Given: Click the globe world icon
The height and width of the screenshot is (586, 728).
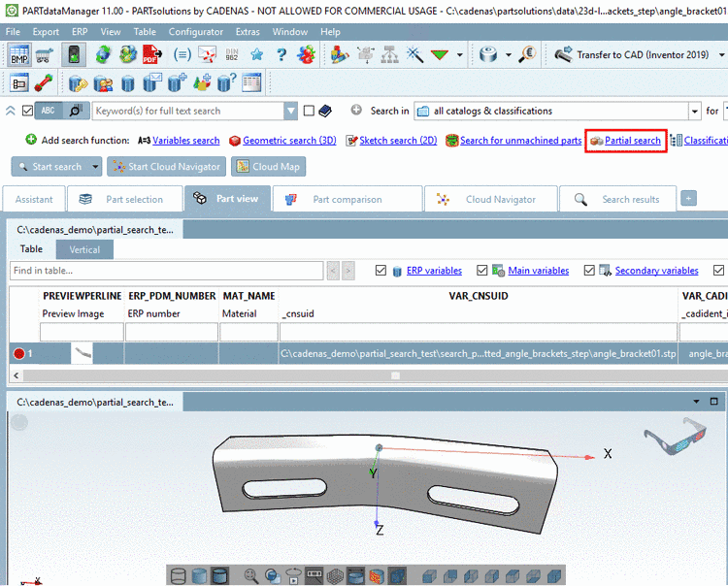Looking at the screenshot, I should click(128, 54).
